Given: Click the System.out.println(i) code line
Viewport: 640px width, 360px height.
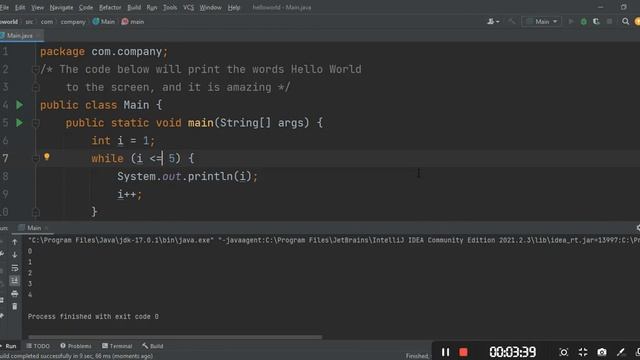Looking at the screenshot, I should (x=187, y=176).
